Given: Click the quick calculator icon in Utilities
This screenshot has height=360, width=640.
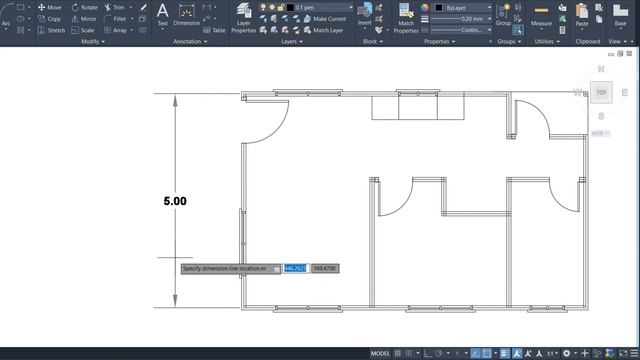Looking at the screenshot, I should [562, 30].
